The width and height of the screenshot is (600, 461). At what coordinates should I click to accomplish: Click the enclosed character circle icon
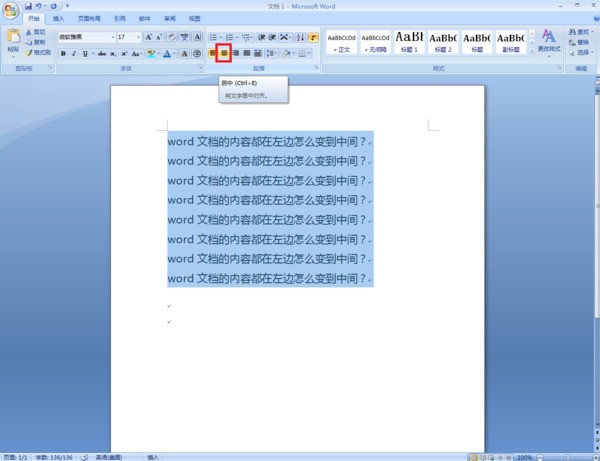tap(197, 54)
